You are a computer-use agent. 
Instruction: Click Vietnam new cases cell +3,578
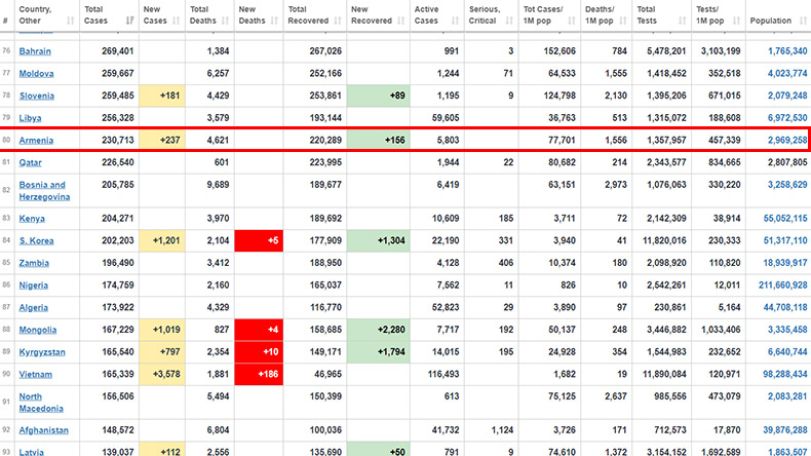[x=162, y=374]
